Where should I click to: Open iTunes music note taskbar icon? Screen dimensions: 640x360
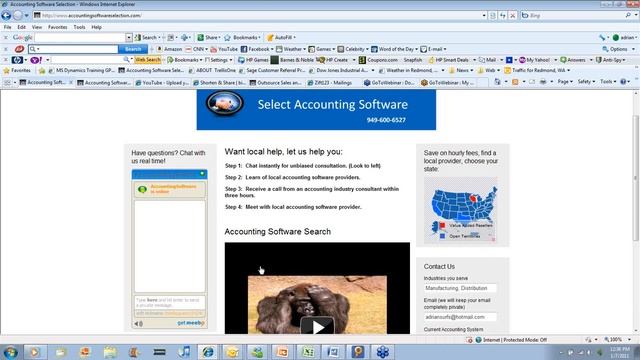184,352
